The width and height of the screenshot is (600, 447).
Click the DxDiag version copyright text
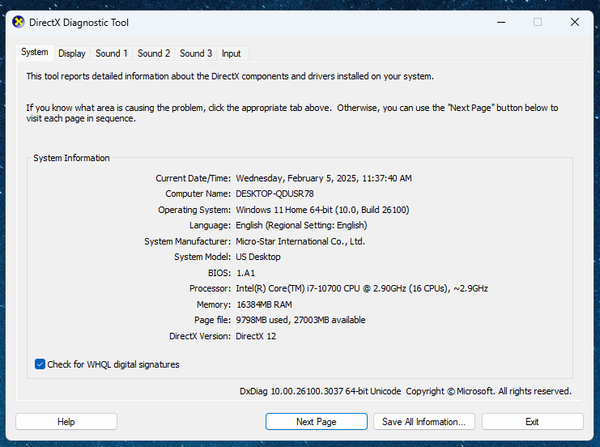point(405,391)
